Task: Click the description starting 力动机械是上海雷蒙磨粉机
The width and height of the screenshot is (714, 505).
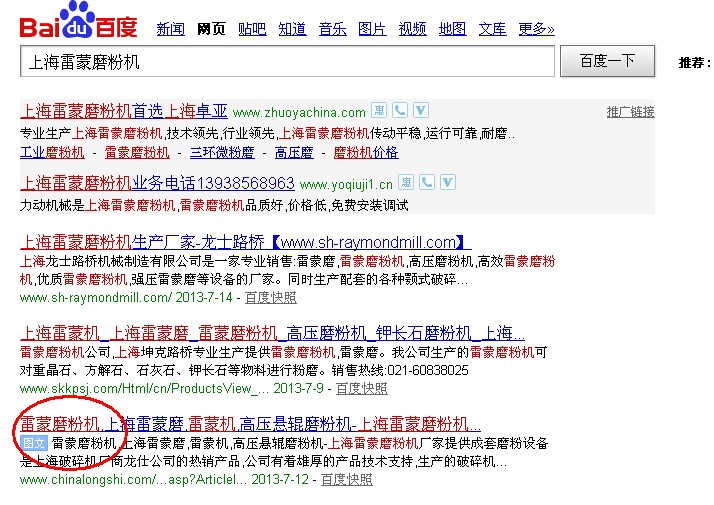Action: [x=214, y=205]
